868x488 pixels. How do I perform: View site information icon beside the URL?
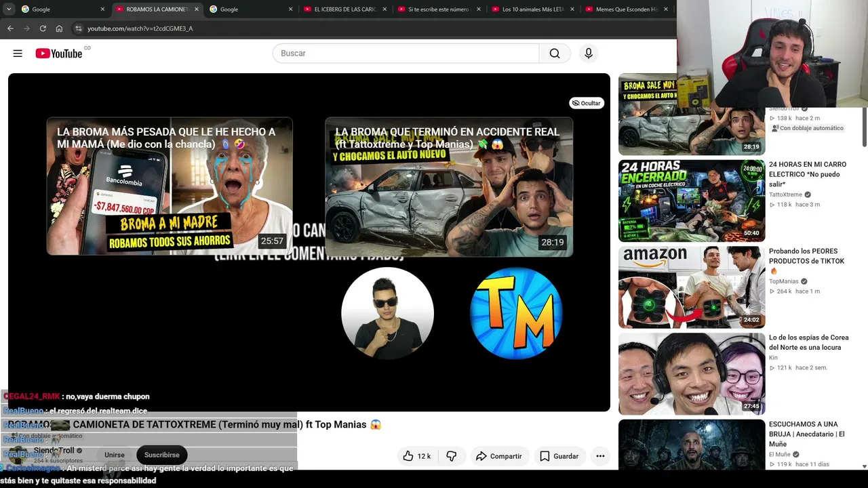79,28
